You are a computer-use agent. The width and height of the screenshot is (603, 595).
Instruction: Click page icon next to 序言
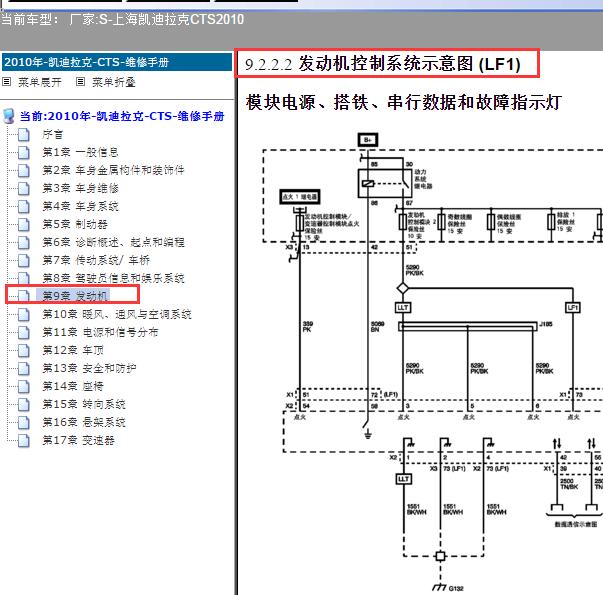tap(24, 135)
